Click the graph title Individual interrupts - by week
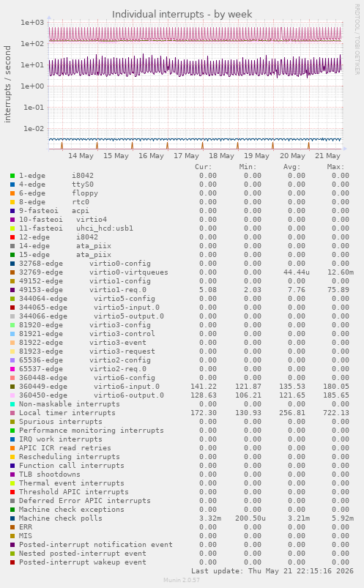The height and width of the screenshot is (588, 364). point(182,14)
